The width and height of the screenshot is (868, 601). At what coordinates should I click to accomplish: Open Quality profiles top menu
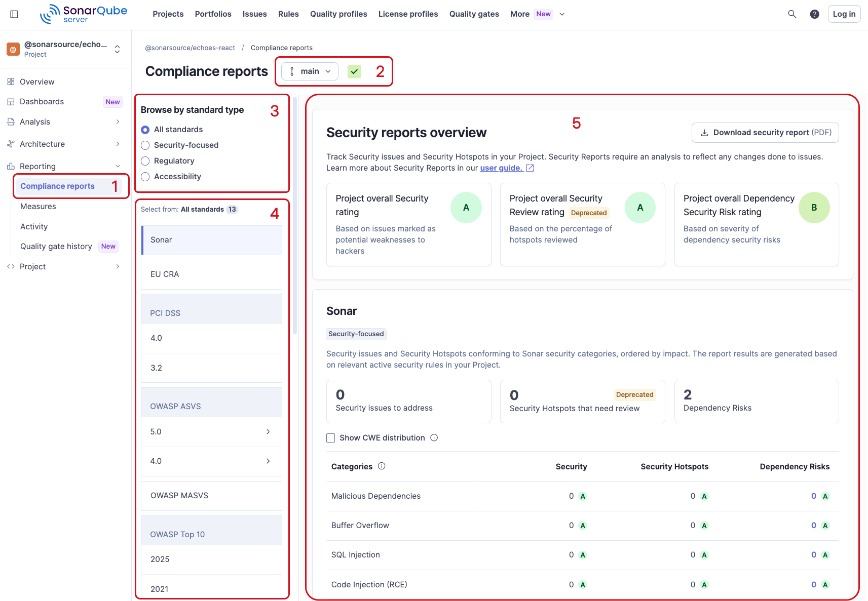coord(338,14)
